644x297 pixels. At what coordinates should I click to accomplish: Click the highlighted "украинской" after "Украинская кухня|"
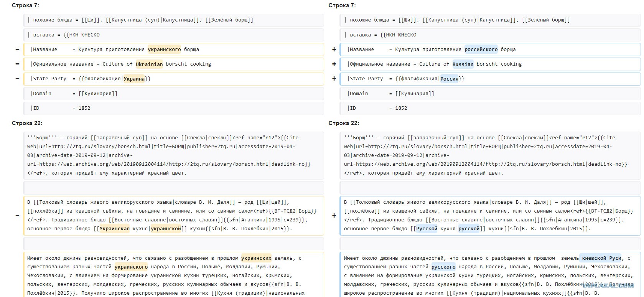(x=166, y=229)
